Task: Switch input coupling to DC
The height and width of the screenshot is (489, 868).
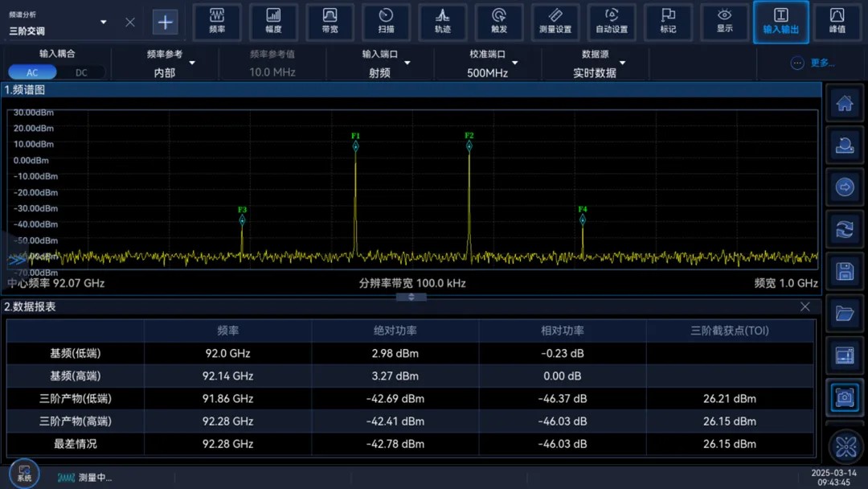Action: (x=81, y=72)
